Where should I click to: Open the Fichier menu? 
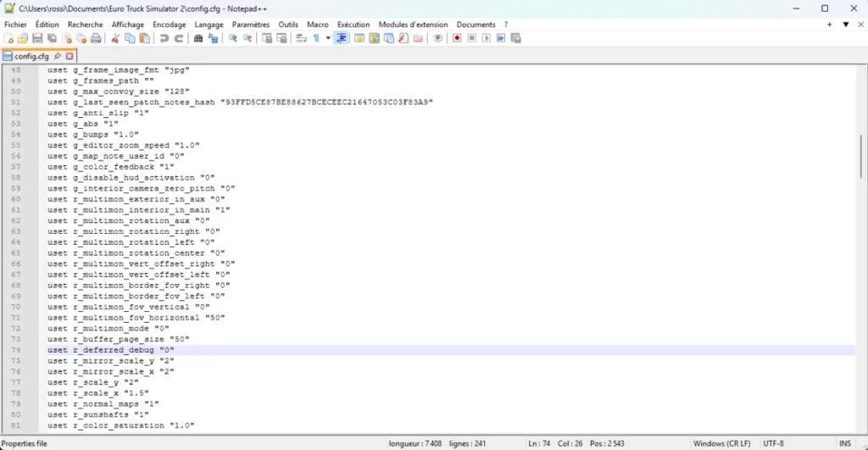point(15,25)
